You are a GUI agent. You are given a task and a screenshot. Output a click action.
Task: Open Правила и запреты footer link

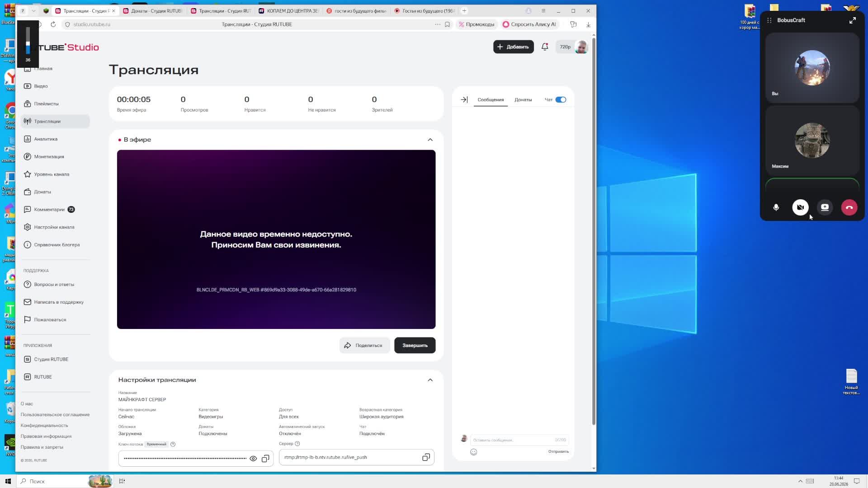pyautogui.click(x=42, y=447)
